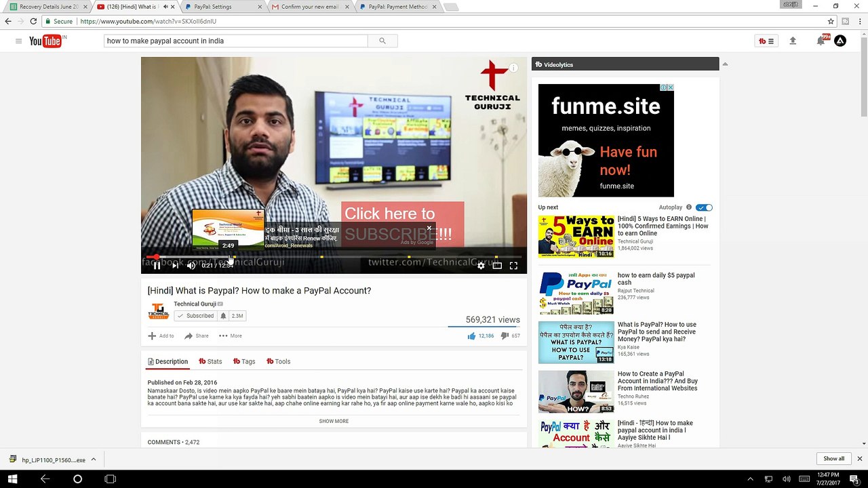The width and height of the screenshot is (868, 488).
Task: Mute the video volume
Action: (191, 266)
